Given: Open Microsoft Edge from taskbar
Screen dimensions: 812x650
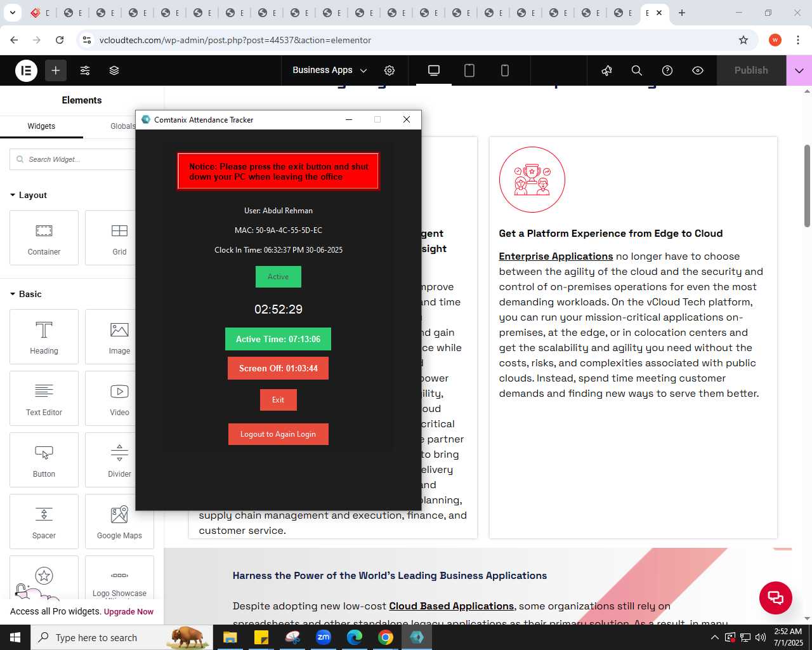Looking at the screenshot, I should pyautogui.click(x=355, y=637).
